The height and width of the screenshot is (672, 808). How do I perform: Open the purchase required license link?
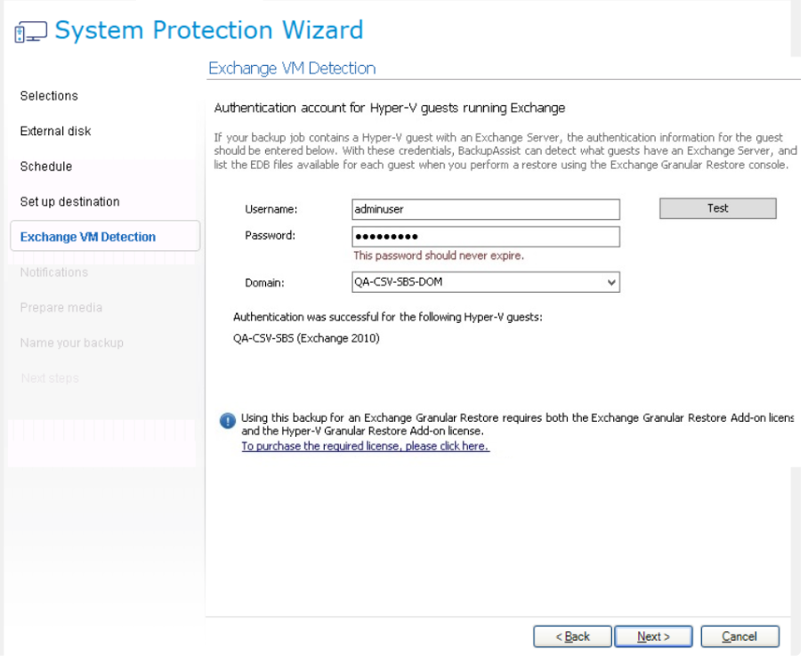click(x=365, y=447)
